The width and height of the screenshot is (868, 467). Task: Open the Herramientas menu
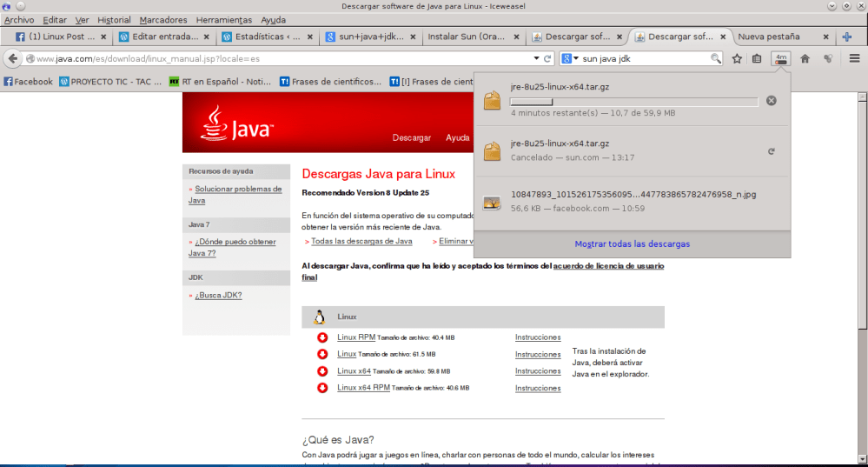point(223,20)
